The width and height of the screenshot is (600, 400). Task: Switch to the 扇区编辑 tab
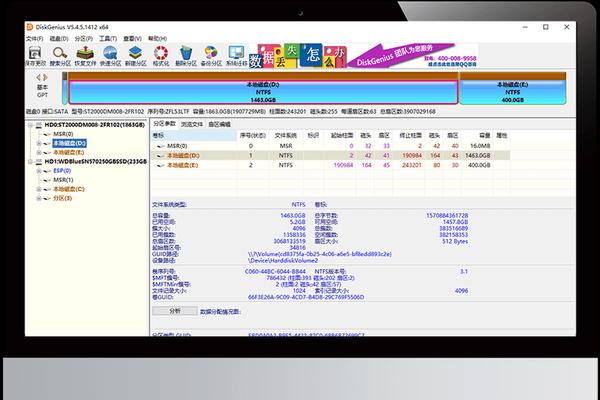coord(220,124)
